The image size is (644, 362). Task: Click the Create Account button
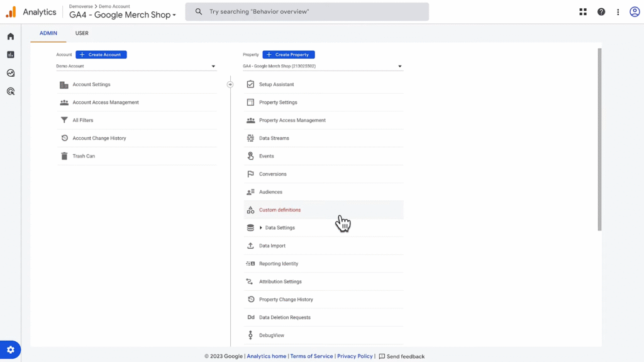101,55
